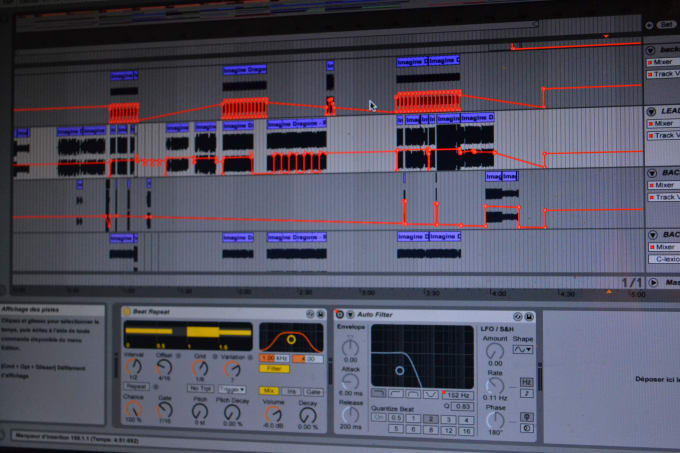Click the Beat Repeat filter frequency kHz field
The width and height of the screenshot is (680, 453).
coord(275,358)
